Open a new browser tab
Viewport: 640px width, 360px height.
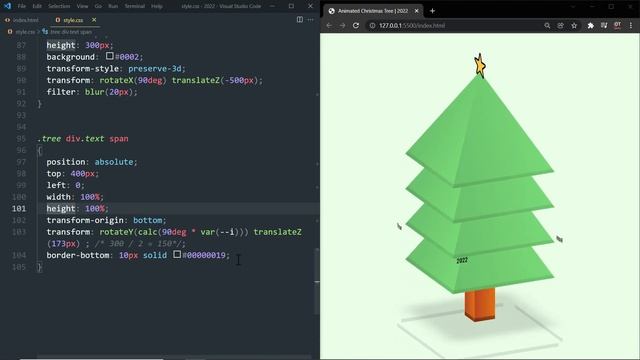(432, 11)
